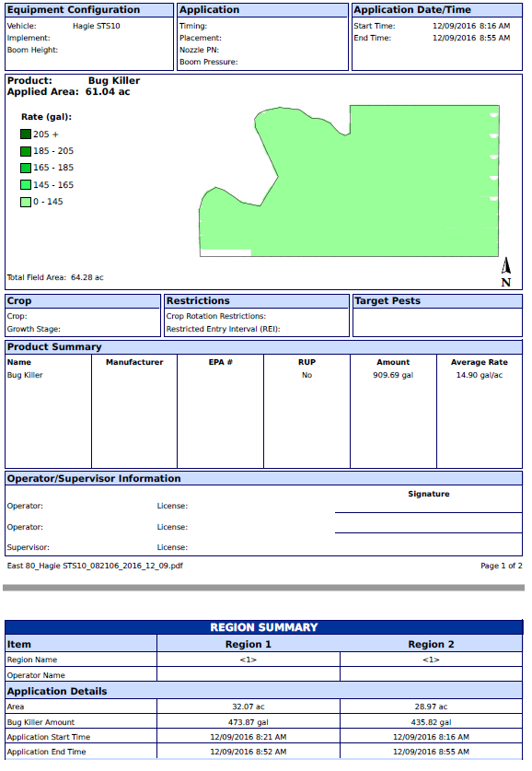Click Applied Area value 61.04 ac

coord(108,92)
